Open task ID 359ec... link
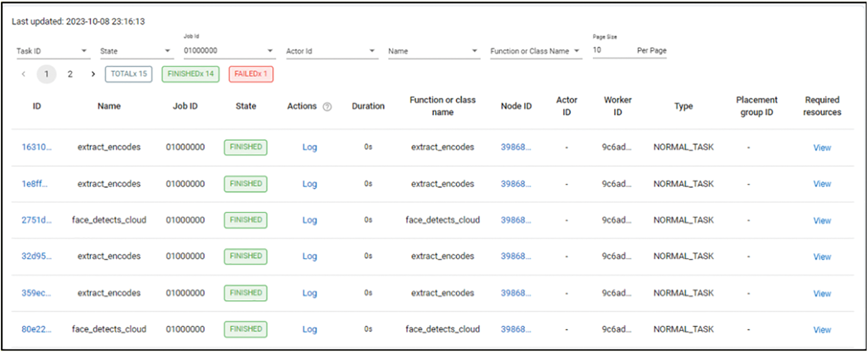This screenshot has width=868, height=353. tap(36, 293)
